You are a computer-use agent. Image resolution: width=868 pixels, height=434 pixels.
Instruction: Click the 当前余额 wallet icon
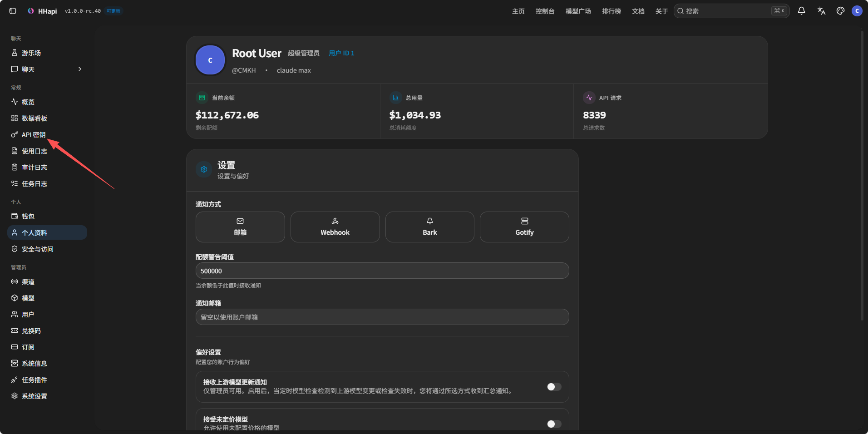[202, 98]
